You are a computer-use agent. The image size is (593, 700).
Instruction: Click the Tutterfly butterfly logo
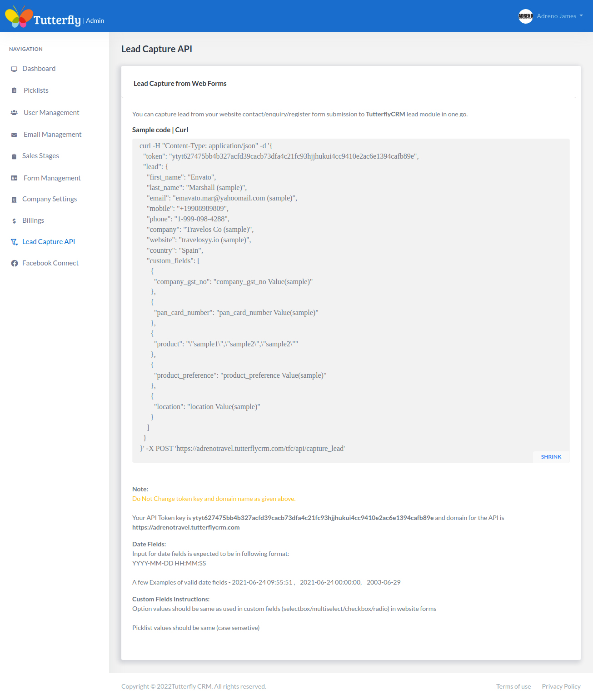19,17
